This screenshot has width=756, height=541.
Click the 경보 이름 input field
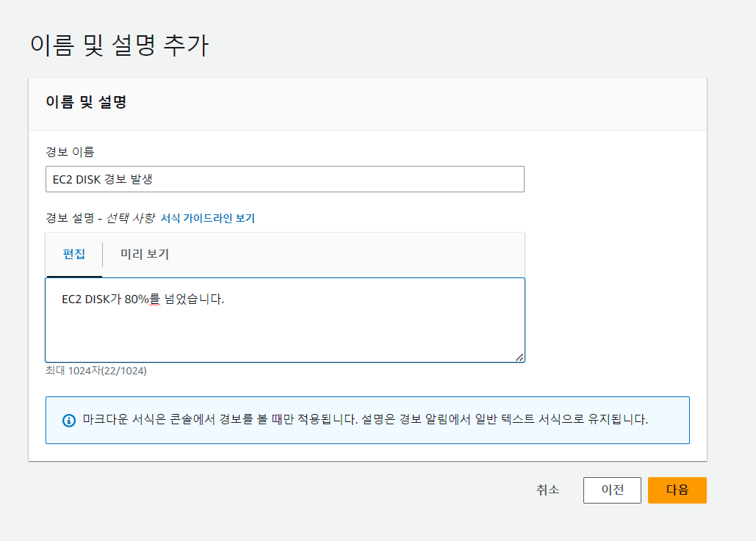tap(285, 179)
